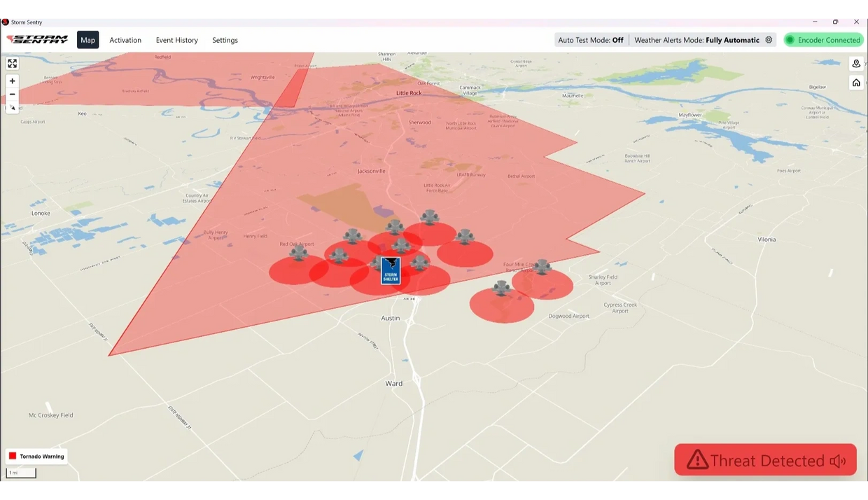This screenshot has height=500, width=868.
Task: Zoom out on the map
Action: [12, 95]
